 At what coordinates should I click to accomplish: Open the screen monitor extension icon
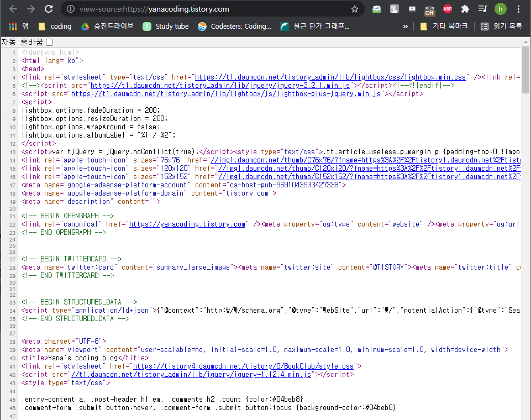pos(412,9)
